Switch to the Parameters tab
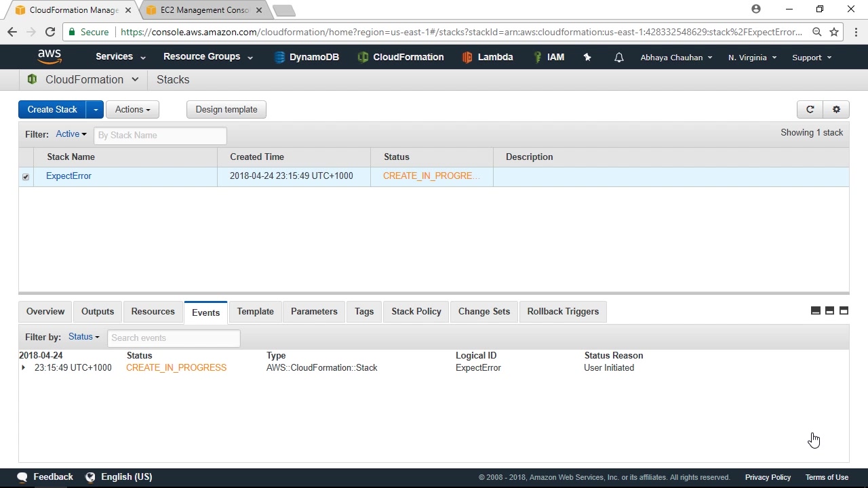Viewport: 868px width, 488px height. tap(314, 311)
